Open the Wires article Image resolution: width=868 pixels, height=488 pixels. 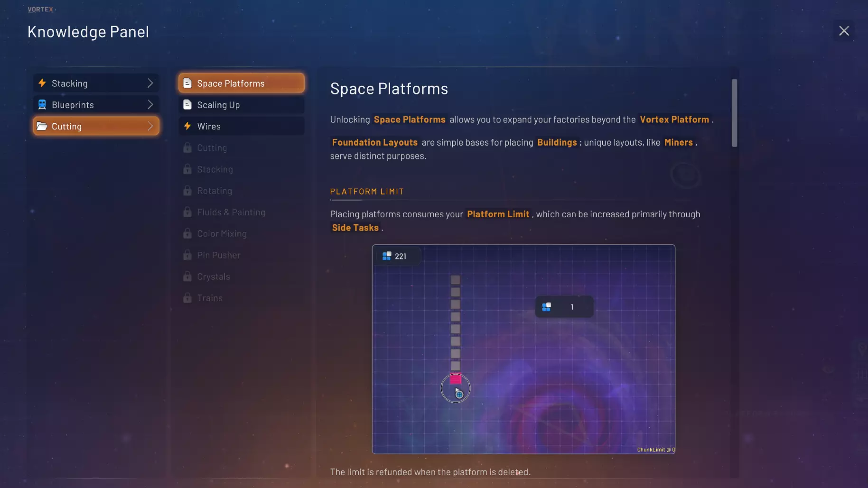[x=242, y=126]
